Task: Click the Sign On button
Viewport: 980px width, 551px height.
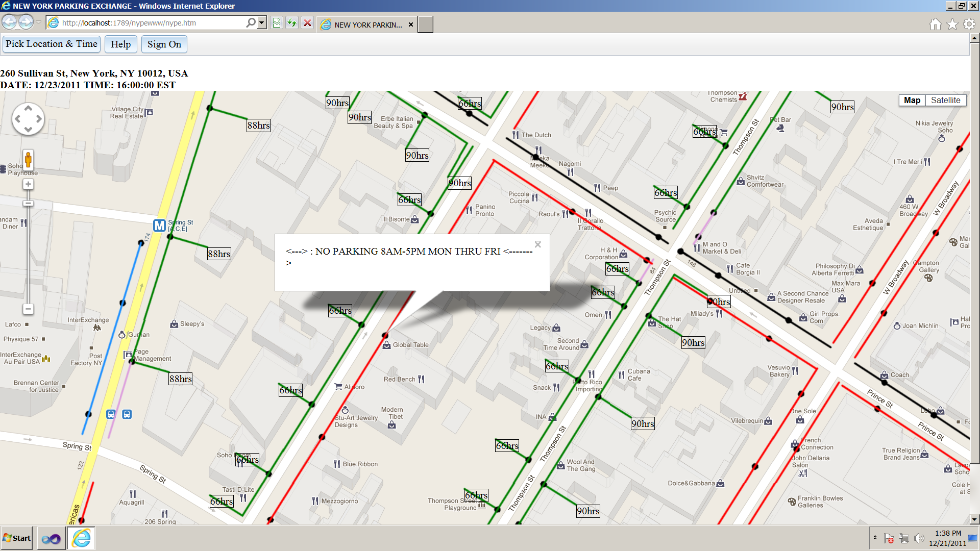Action: (x=164, y=44)
